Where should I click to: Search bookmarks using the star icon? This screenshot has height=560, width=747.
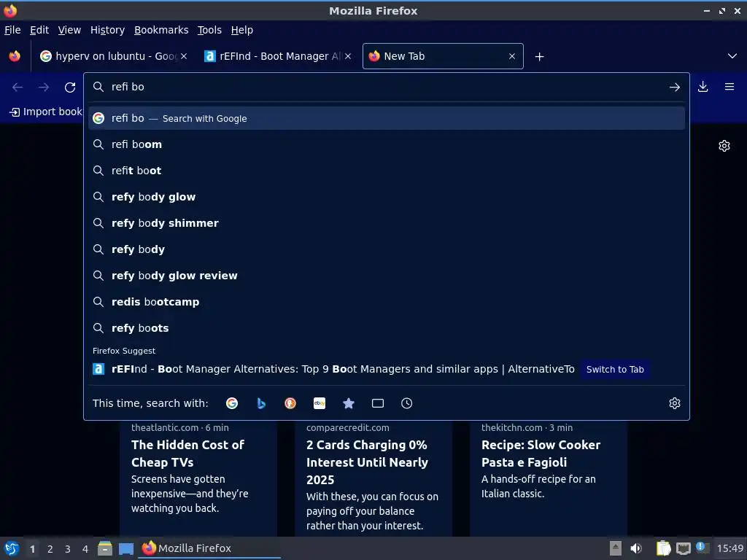click(348, 403)
